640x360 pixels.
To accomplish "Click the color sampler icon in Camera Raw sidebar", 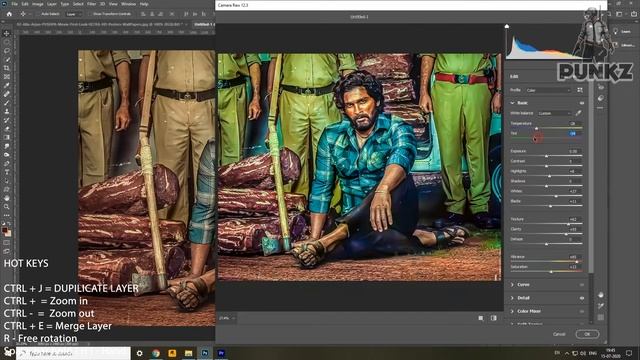I will pyautogui.click(x=600, y=306).
